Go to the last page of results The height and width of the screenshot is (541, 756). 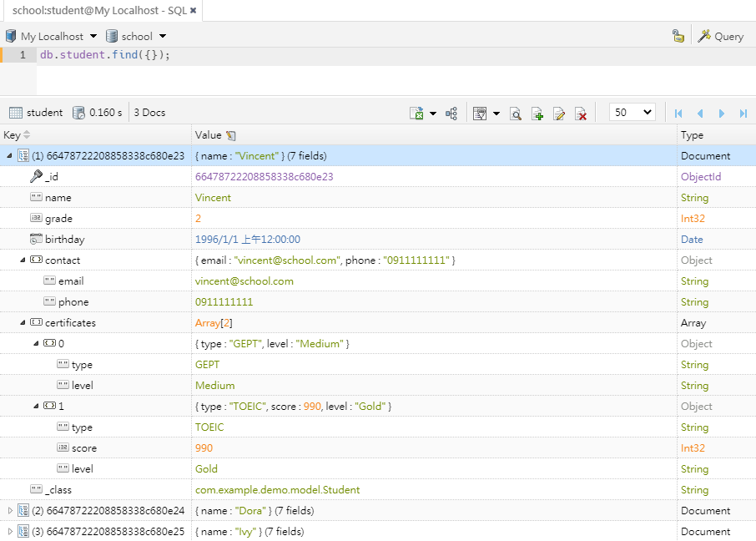[743, 113]
